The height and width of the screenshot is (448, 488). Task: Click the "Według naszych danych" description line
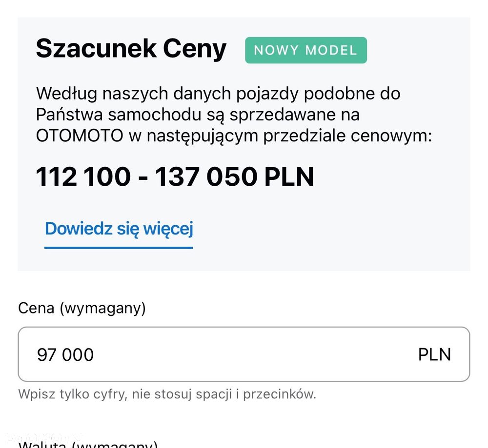point(218,93)
